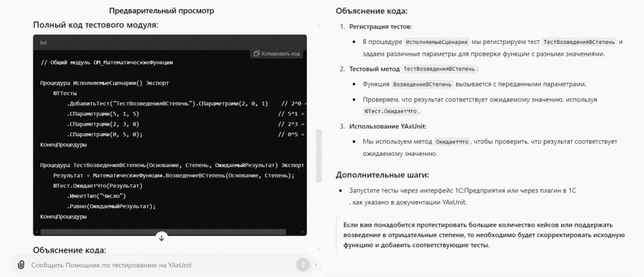
Task: Click code line Процедура ИсполняемыеСценарии() Экспорт
Action: pos(105,83)
